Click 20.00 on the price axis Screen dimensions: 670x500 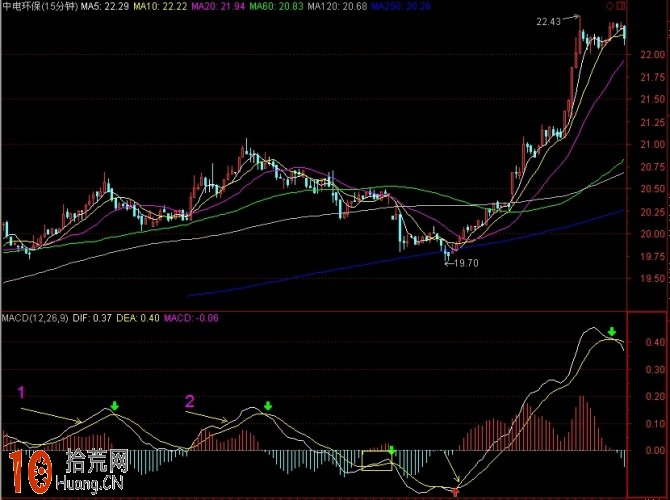[652, 234]
